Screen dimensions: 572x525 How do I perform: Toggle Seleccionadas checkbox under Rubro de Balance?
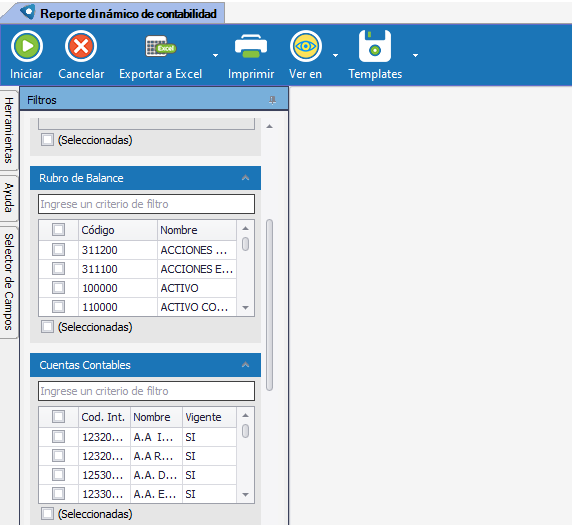point(47,327)
